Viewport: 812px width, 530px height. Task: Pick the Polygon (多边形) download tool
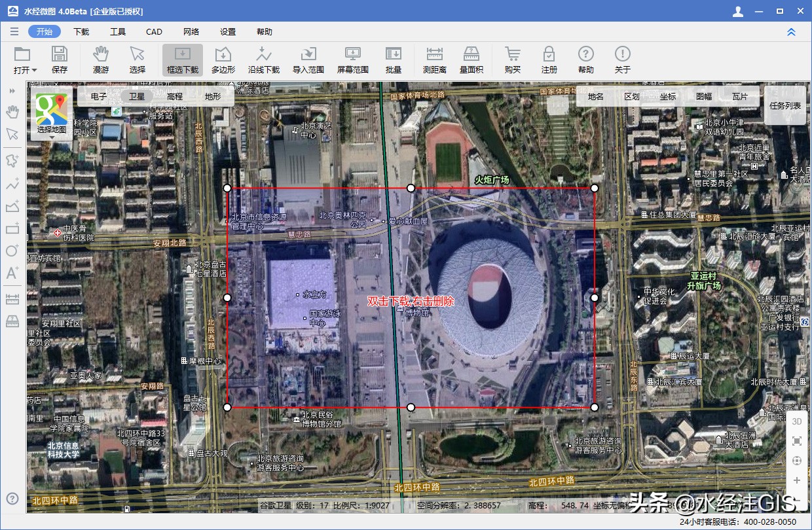tap(223, 60)
